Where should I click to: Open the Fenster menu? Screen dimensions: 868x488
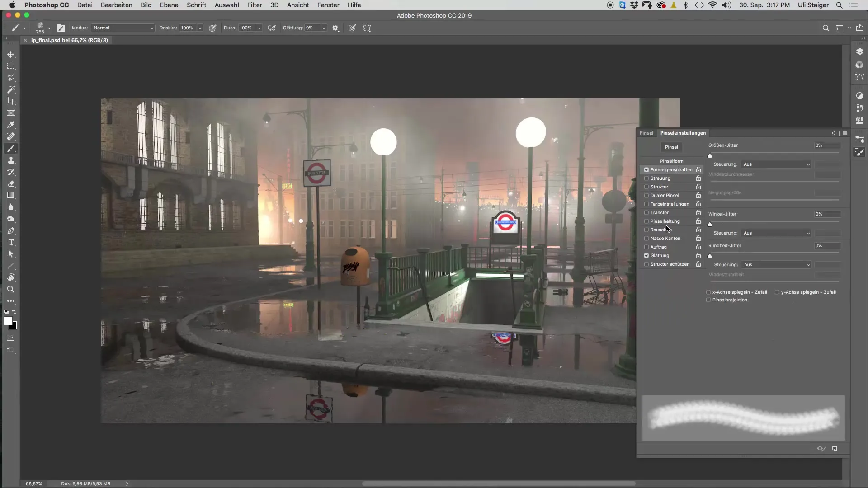tap(328, 5)
